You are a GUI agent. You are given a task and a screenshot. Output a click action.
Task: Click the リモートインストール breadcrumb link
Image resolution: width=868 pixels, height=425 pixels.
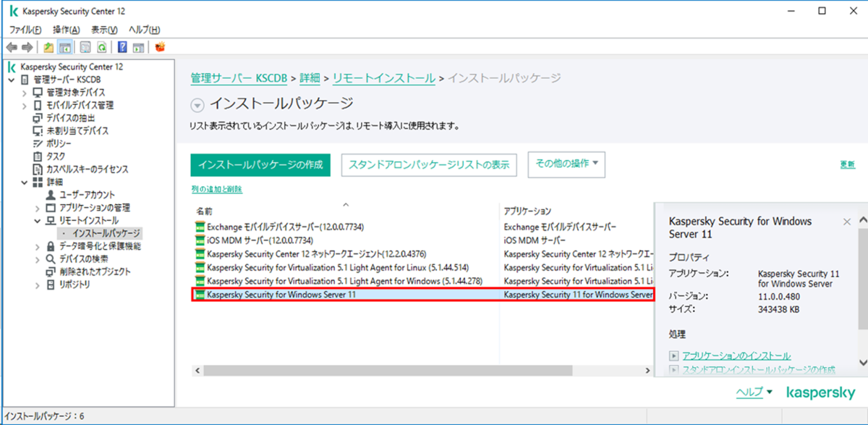(384, 77)
